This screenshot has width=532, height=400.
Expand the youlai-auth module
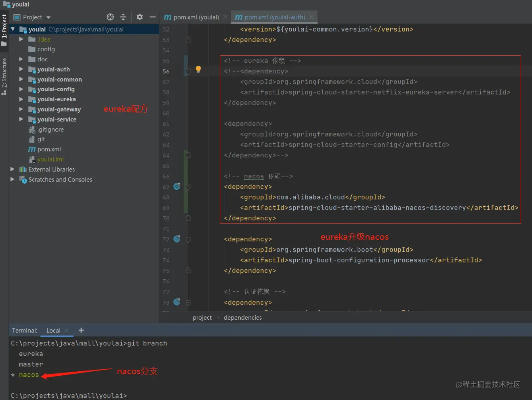tap(21, 69)
